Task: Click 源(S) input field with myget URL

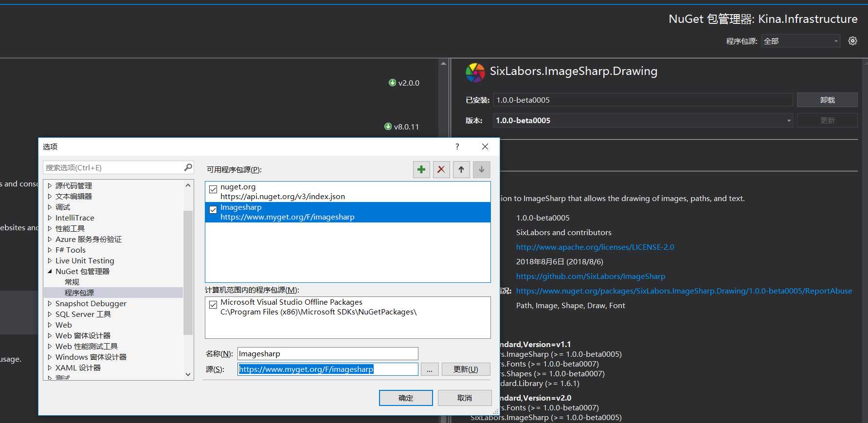Action: click(327, 369)
